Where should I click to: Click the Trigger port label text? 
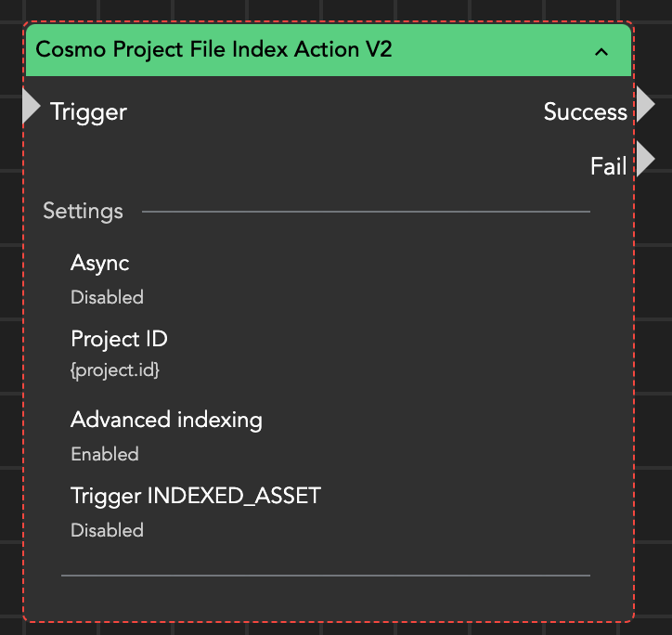(88, 112)
